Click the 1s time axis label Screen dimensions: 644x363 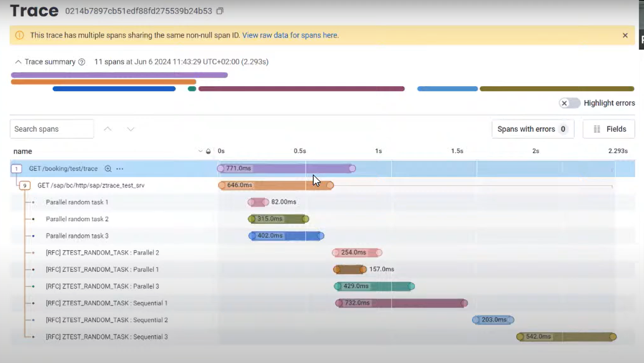pos(378,151)
